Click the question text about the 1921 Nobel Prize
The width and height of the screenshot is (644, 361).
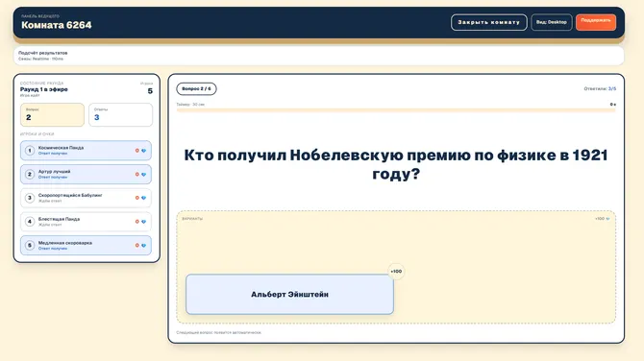[396, 164]
